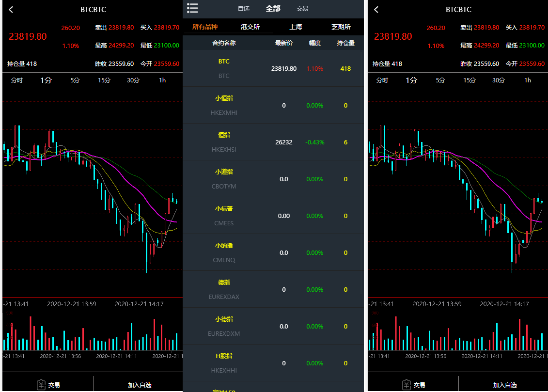548x392 pixels.
Task: Select 所有品种 category filter
Action: 205,27
